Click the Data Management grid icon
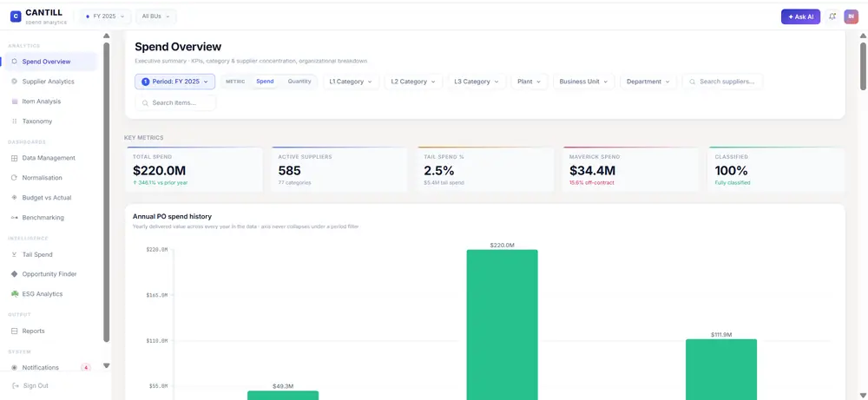The image size is (868, 400). pyautogui.click(x=15, y=158)
